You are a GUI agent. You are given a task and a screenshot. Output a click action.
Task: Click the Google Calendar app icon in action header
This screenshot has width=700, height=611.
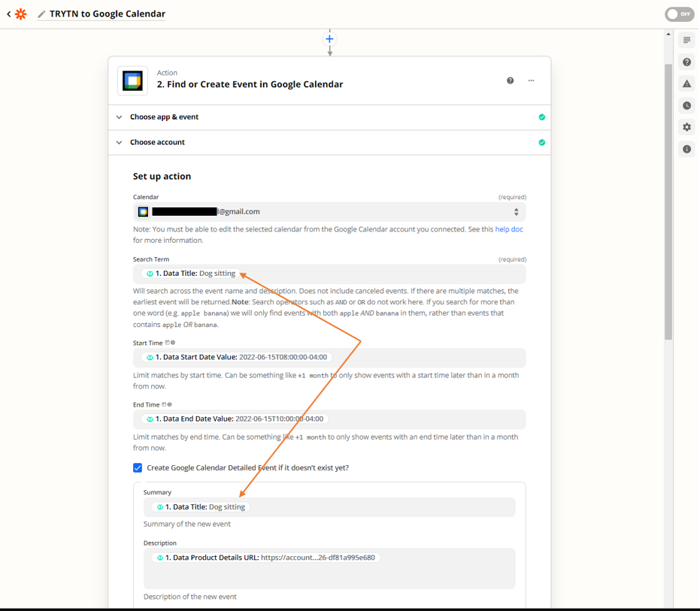pos(132,80)
